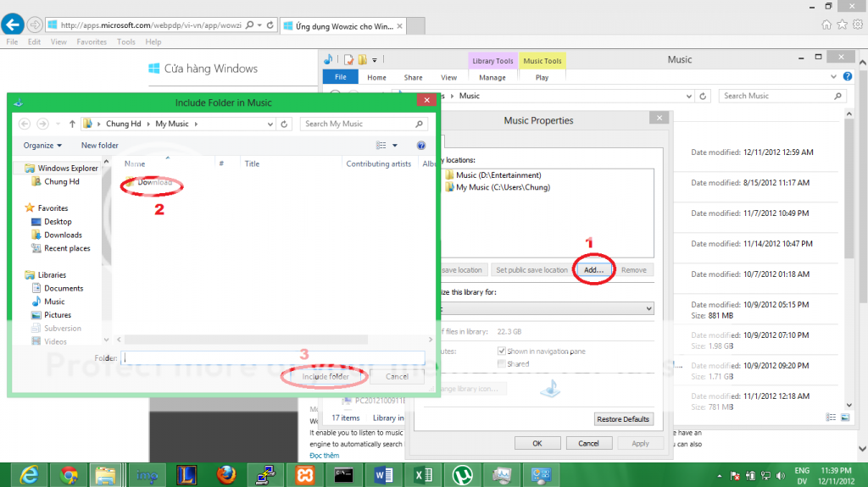868x487 pixels.
Task: Click the browser back button
Action: tap(13, 25)
